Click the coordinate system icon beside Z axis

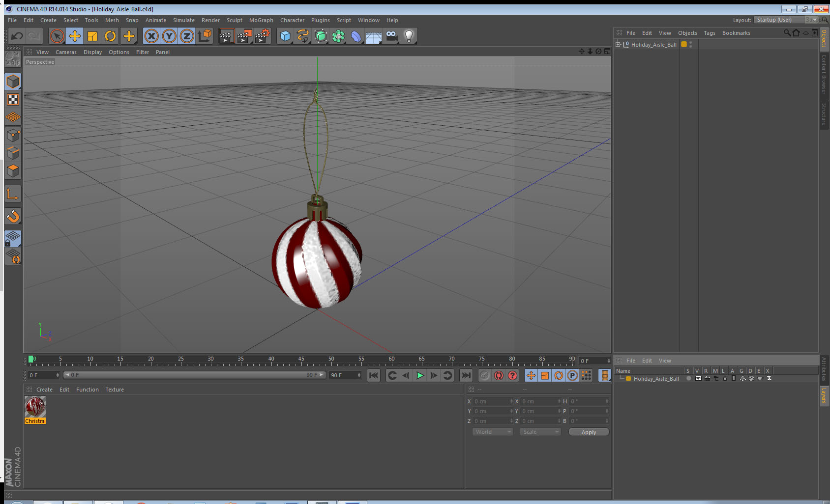coord(205,36)
